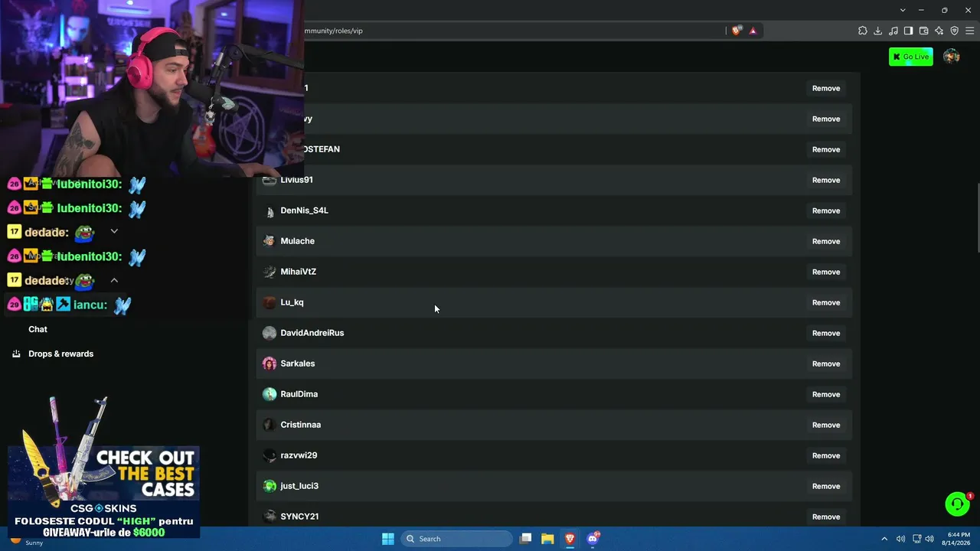980x551 pixels.
Task: Click the Brave Rewards triangle icon
Action: [753, 31]
